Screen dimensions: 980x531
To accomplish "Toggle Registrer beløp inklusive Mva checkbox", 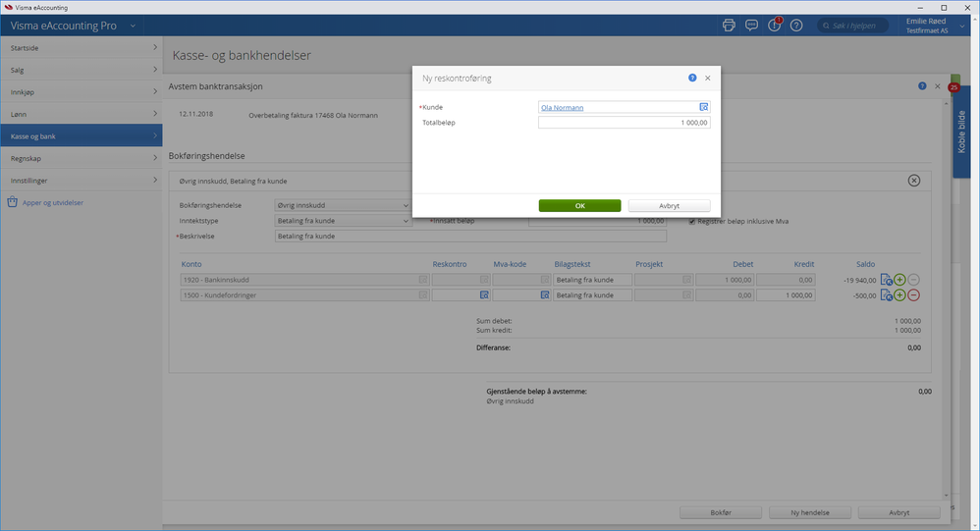I will pyautogui.click(x=692, y=221).
